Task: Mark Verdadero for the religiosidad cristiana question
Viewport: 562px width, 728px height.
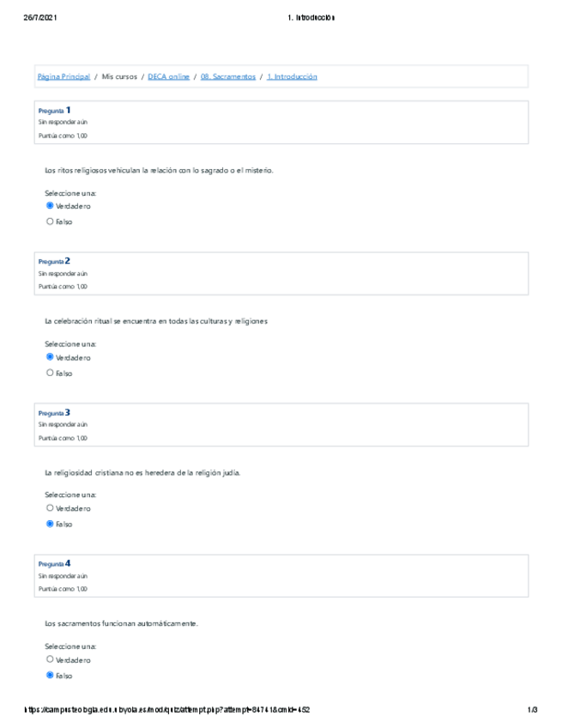Action: (x=50, y=508)
